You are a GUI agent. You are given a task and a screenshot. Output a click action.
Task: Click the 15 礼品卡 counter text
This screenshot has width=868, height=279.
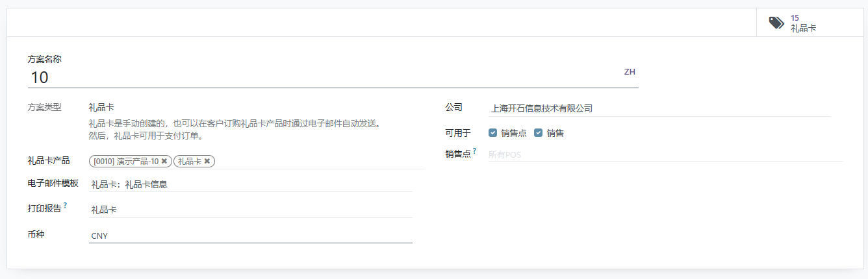804,23
